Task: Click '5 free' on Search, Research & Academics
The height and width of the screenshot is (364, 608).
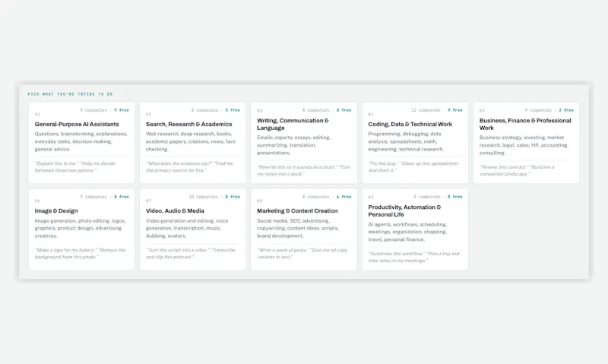Action: pyautogui.click(x=233, y=110)
